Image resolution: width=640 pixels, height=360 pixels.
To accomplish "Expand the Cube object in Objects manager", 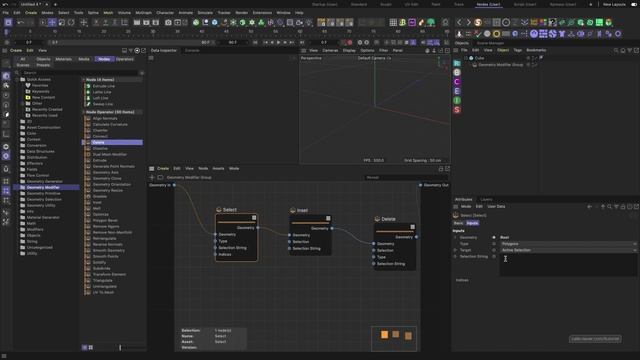I will click(466, 58).
